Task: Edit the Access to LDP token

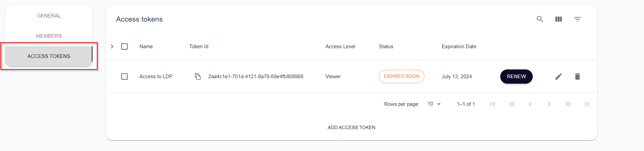Action: click(559, 77)
